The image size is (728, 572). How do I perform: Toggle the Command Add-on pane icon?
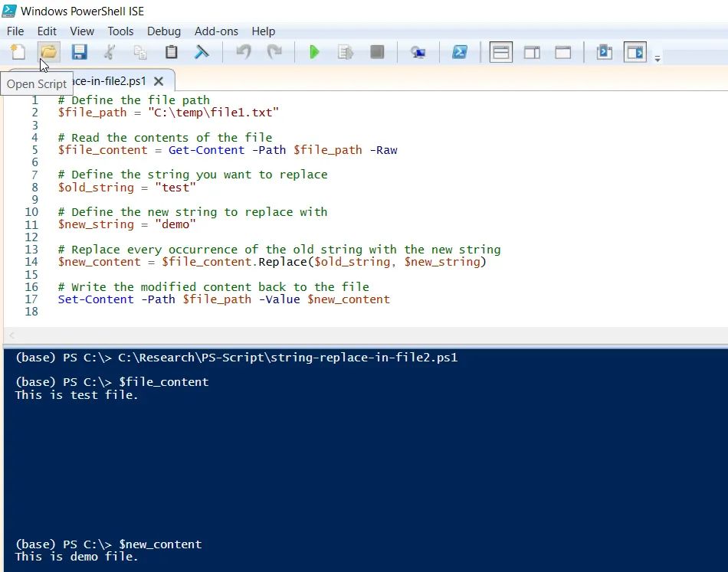point(635,52)
